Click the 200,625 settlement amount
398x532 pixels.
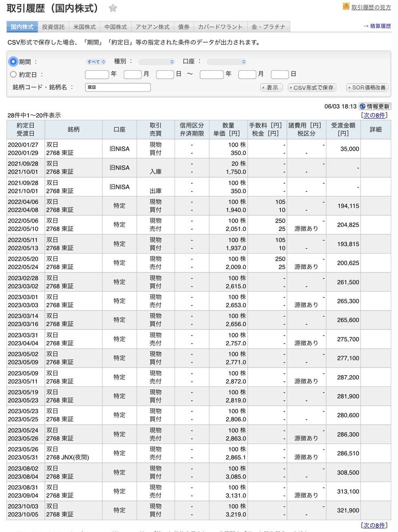[348, 263]
